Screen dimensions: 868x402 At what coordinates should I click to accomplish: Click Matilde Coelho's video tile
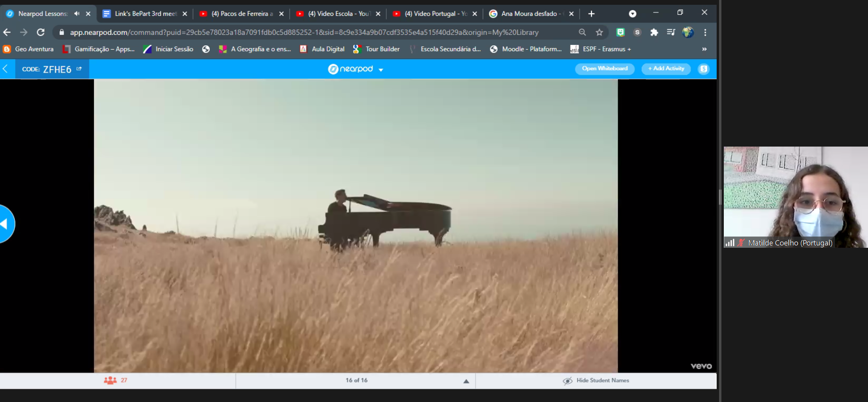795,197
